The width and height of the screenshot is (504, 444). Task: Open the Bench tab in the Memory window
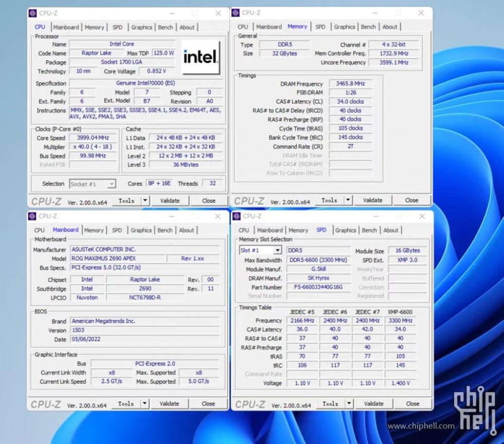click(x=368, y=26)
